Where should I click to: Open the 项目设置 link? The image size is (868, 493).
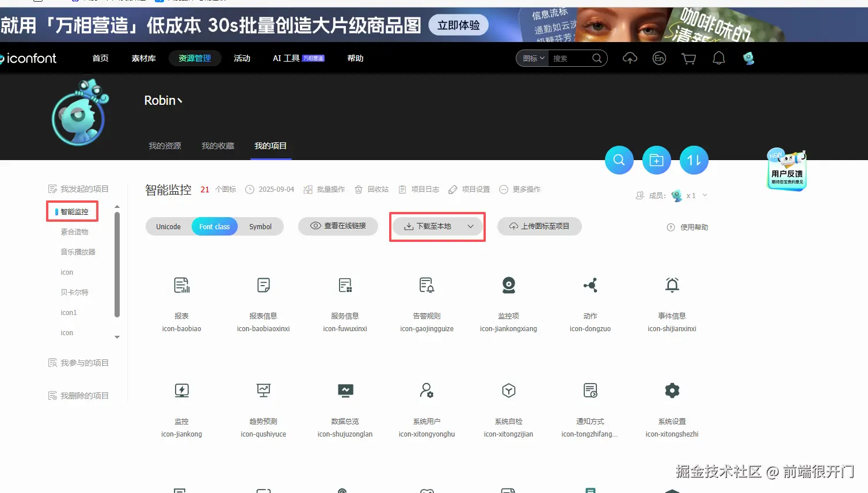[x=470, y=189]
